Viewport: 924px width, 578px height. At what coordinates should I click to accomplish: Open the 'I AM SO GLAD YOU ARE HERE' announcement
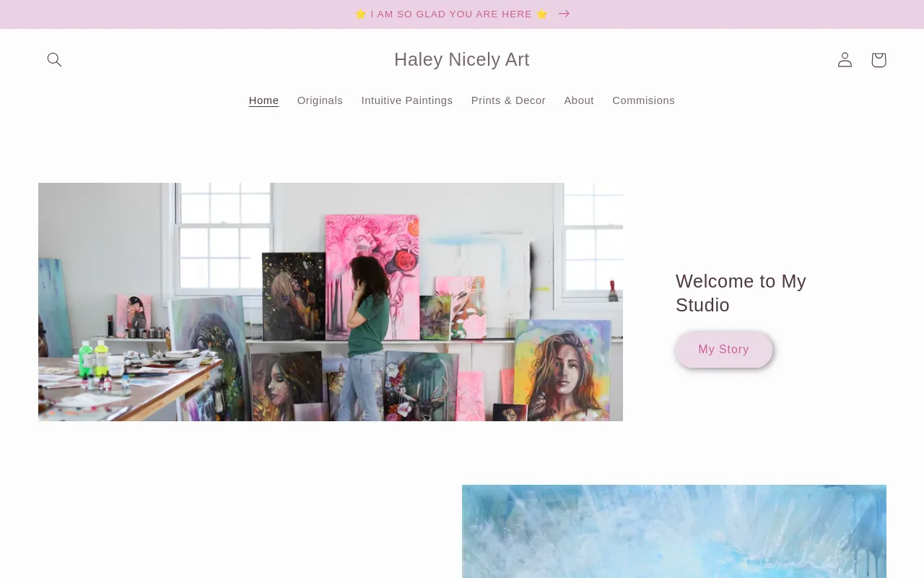pos(452,14)
